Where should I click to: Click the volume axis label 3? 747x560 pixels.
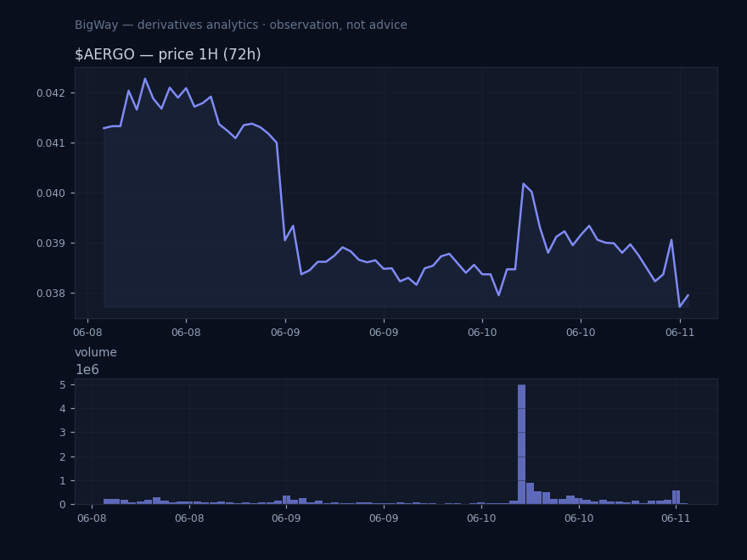[x=63, y=433]
